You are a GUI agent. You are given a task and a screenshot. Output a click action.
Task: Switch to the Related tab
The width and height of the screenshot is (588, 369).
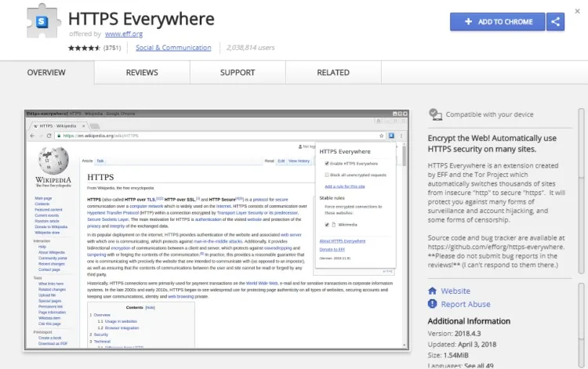(333, 72)
